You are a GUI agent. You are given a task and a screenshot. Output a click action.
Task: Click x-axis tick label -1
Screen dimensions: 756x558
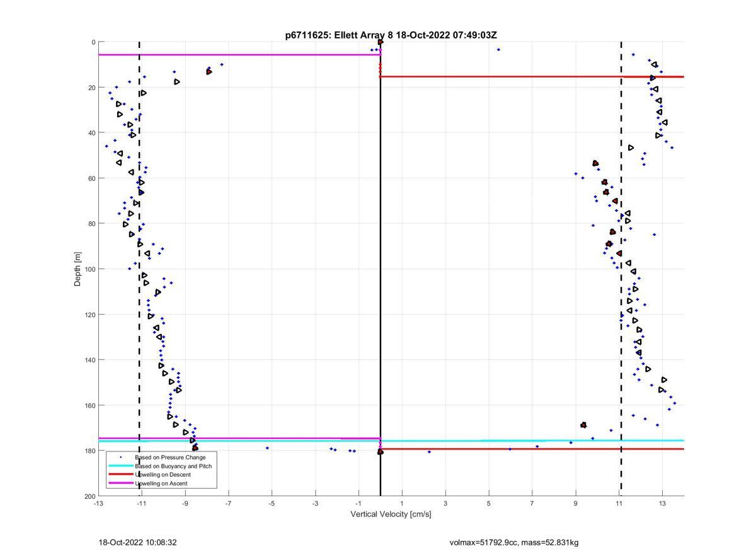pos(358,503)
